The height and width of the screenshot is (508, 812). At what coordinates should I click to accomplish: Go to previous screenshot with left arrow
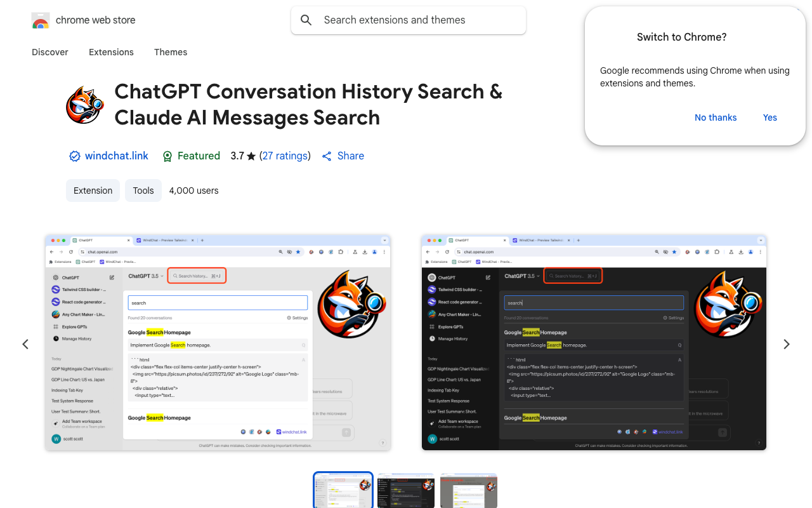(x=25, y=344)
